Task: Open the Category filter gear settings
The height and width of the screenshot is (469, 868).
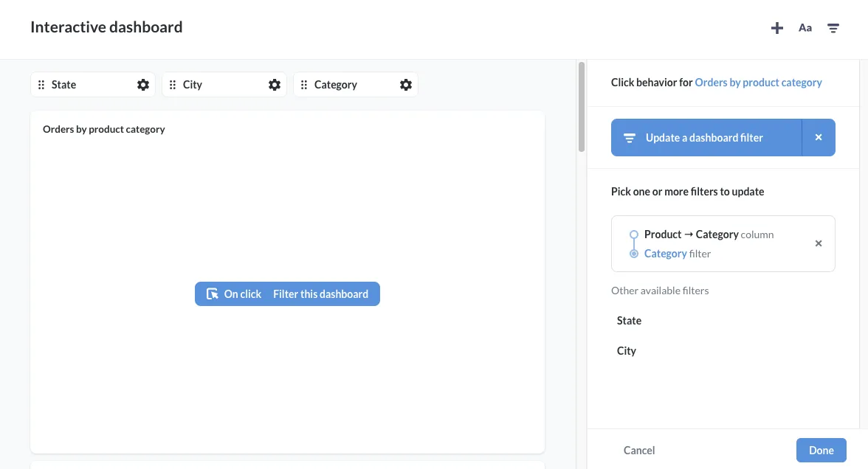Action: pyautogui.click(x=406, y=85)
